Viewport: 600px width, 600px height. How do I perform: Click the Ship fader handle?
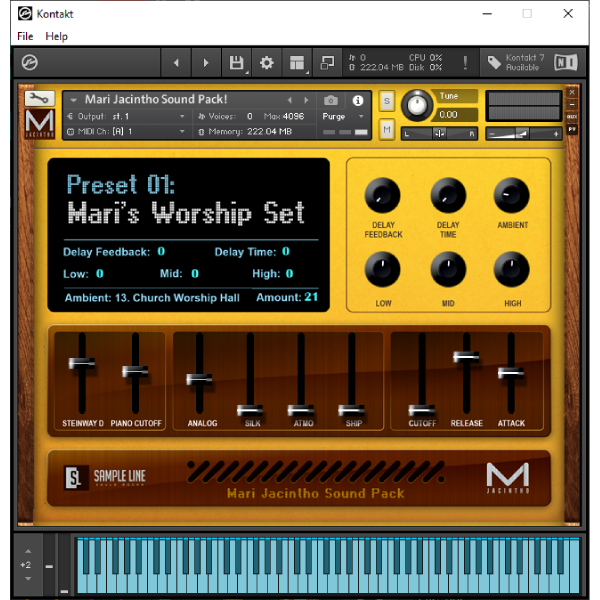pyautogui.click(x=351, y=411)
